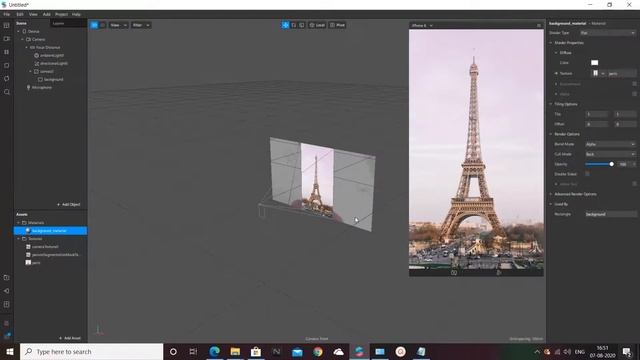Screen dimensions: 640x360
Task: Open the Cull Mode dropdown
Action: coord(610,154)
